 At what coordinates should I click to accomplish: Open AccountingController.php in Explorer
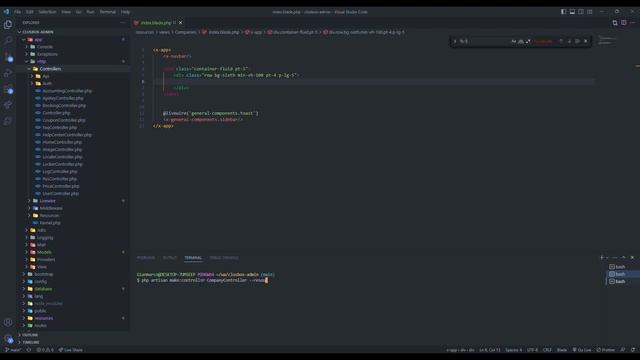point(67,91)
